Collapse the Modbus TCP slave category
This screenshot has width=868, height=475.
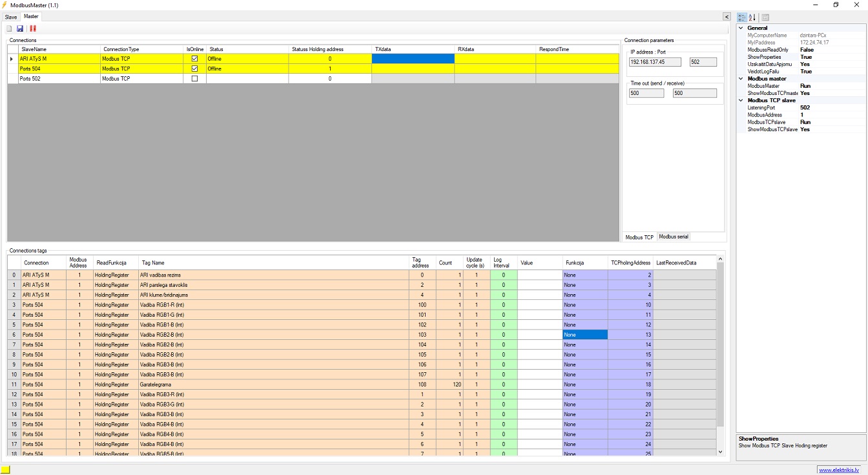(x=741, y=100)
